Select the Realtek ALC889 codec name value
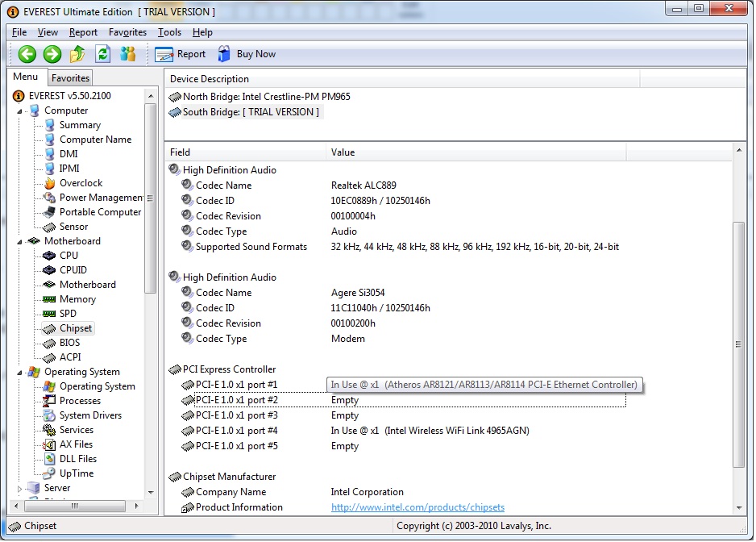The width and height of the screenshot is (756, 542). pyautogui.click(x=363, y=186)
